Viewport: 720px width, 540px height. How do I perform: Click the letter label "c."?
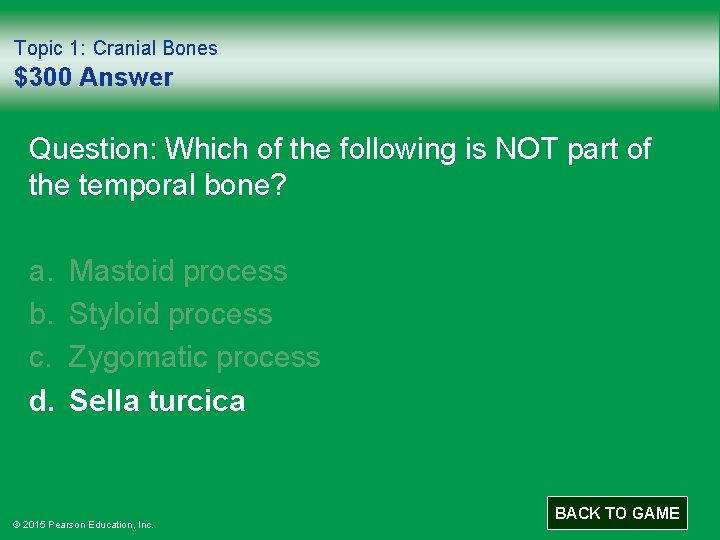(37, 358)
